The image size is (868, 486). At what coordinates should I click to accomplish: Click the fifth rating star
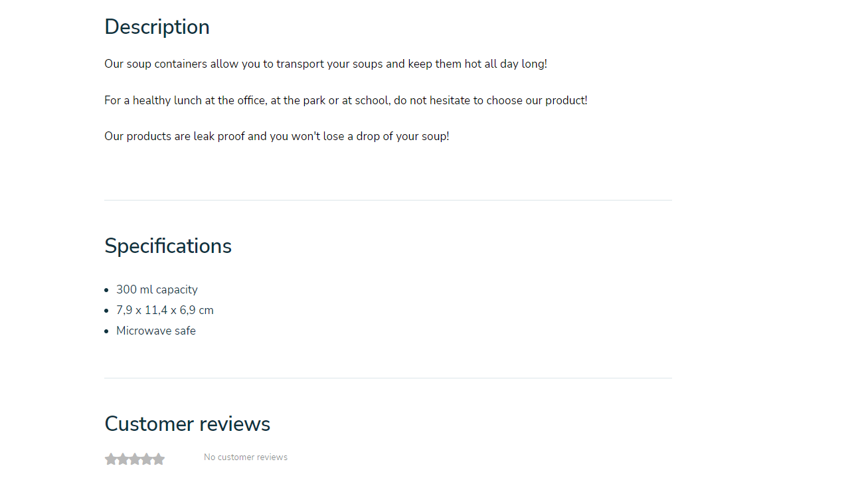(x=159, y=459)
